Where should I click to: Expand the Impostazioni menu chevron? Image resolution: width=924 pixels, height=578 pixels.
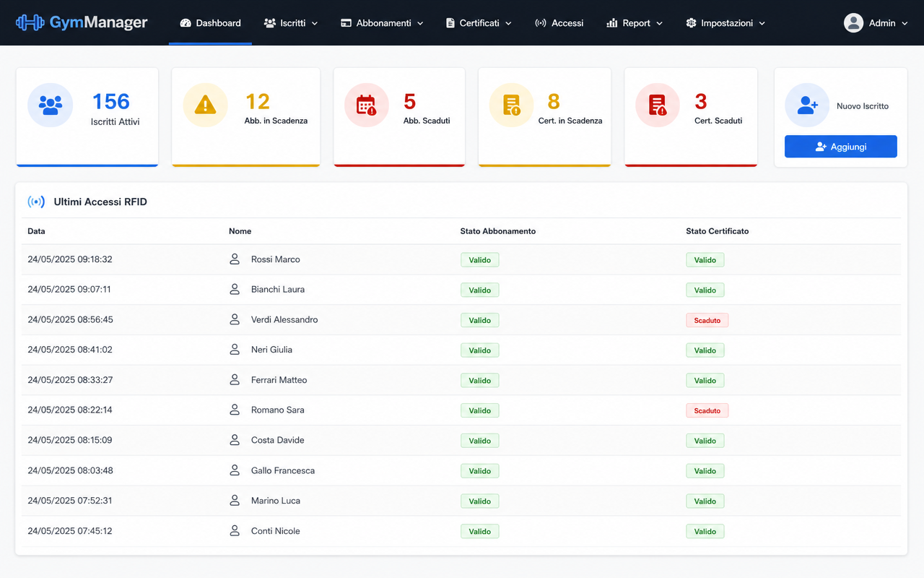coord(762,24)
